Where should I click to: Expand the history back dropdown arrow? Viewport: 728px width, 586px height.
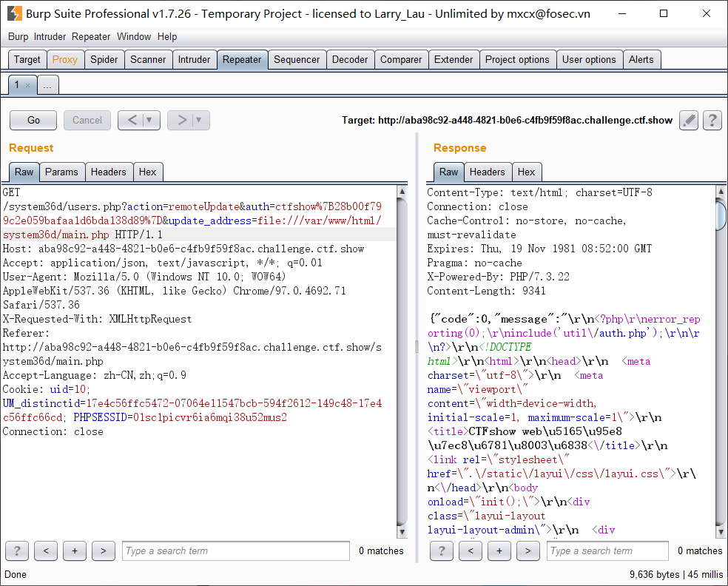pos(149,121)
